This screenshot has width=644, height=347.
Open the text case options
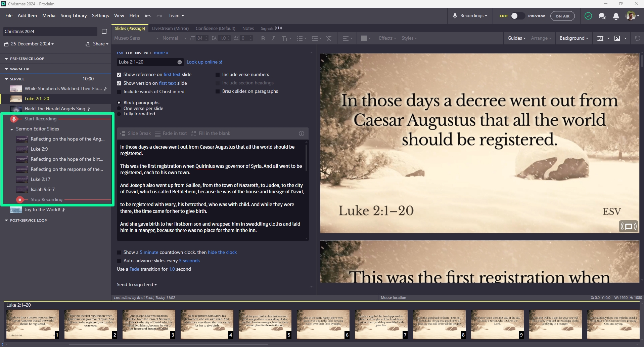(286, 38)
